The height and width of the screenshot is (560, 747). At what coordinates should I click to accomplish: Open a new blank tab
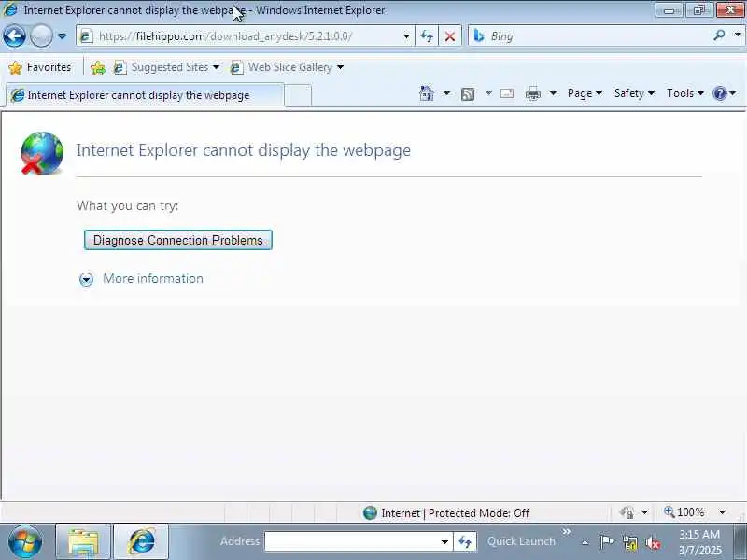[x=298, y=95]
